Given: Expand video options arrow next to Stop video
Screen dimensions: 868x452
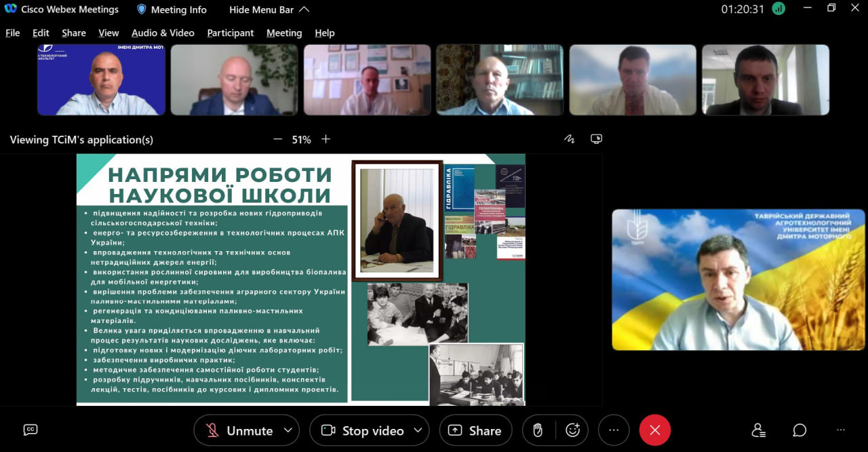Looking at the screenshot, I should (418, 430).
